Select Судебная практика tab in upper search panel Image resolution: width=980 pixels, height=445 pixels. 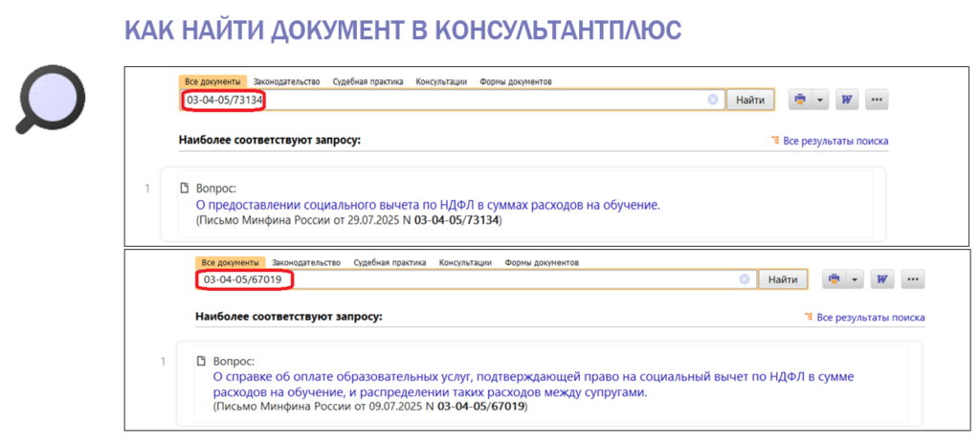pyautogui.click(x=368, y=82)
